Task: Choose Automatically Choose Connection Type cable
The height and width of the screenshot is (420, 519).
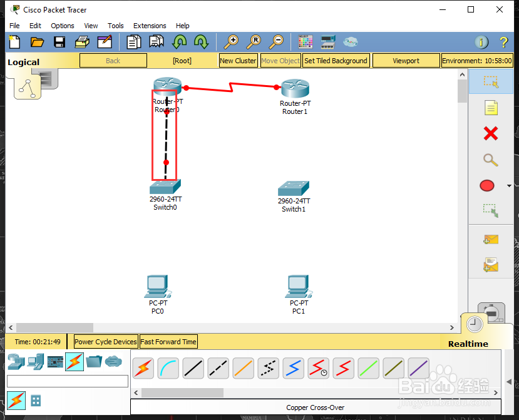Action: click(143, 368)
